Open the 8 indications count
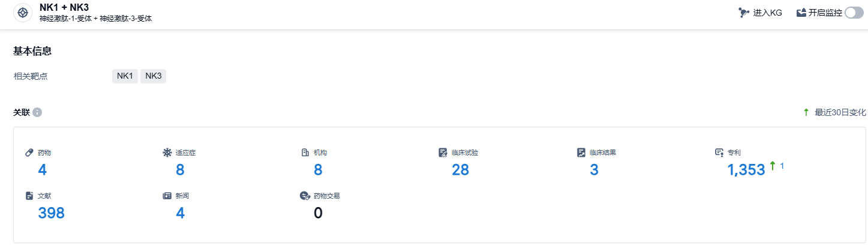The image size is (868, 245). point(180,170)
